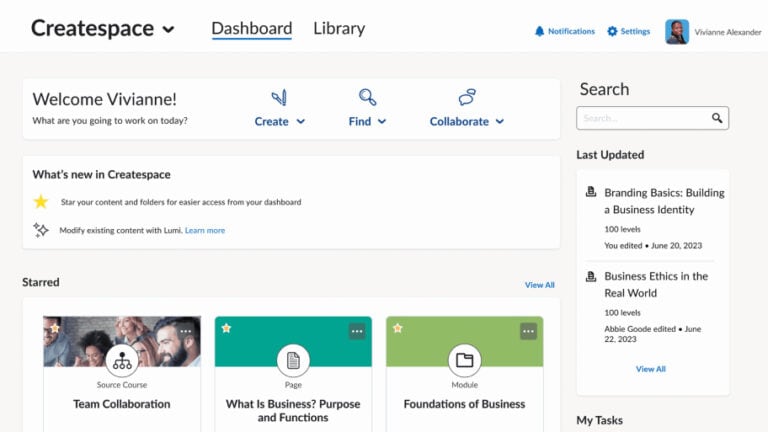The image size is (768, 432).
Task: Click the My Tasks heading
Action: [600, 420]
